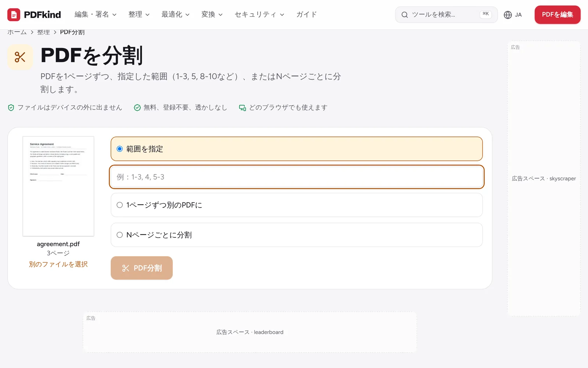Image resolution: width=588 pixels, height=368 pixels.
Task: Open the 整理 breadcrumb link
Action: click(43, 32)
